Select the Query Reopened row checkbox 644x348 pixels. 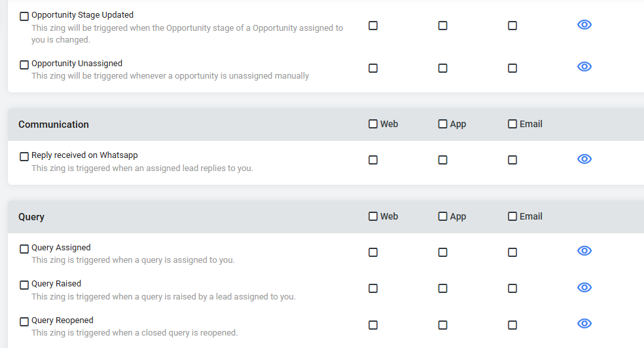(x=24, y=322)
